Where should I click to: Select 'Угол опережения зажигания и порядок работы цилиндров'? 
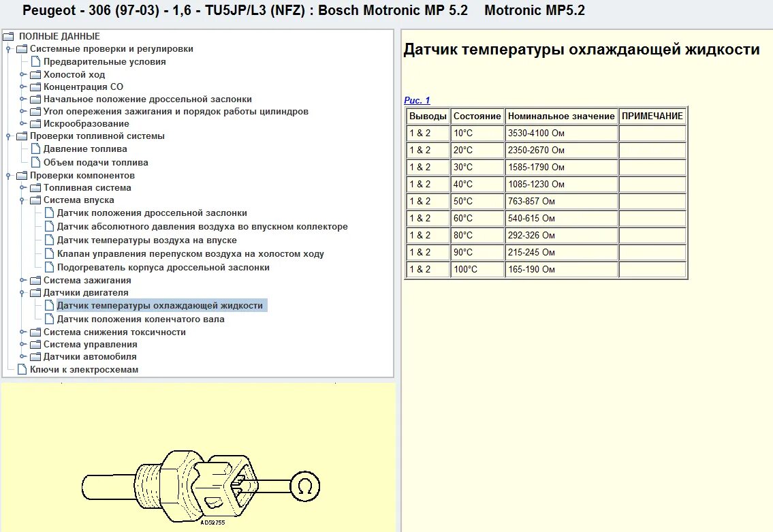(x=176, y=112)
